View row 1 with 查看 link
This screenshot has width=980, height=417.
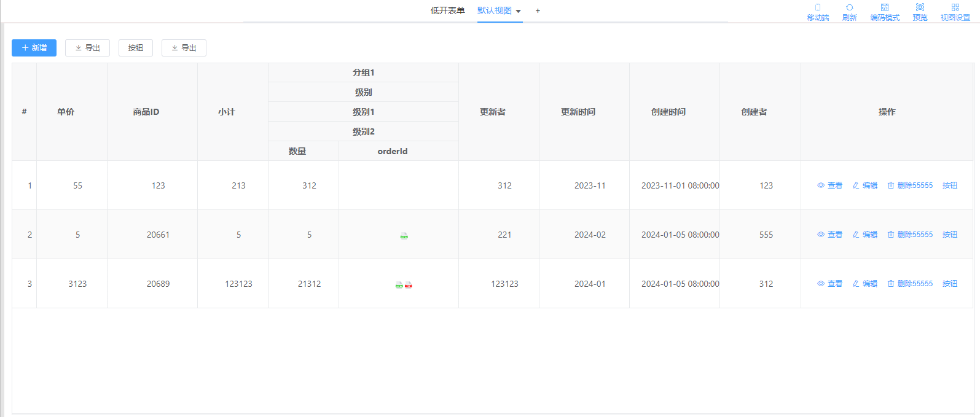[829, 185]
